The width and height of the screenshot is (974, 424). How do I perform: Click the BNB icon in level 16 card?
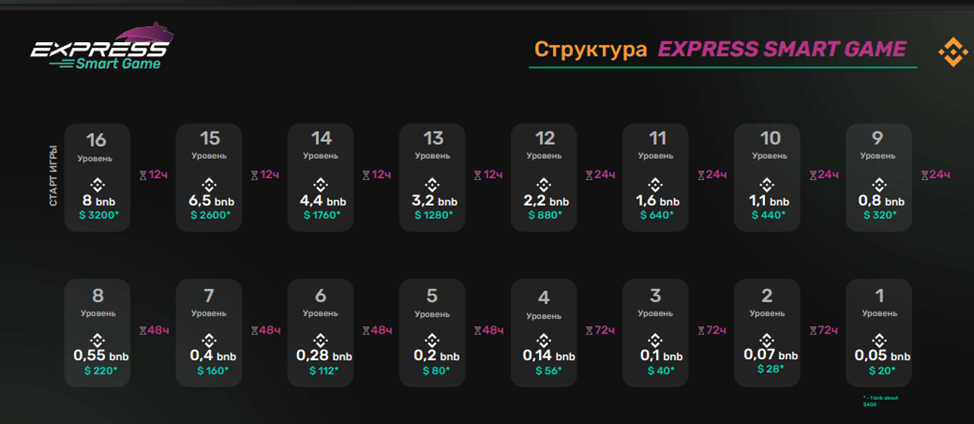point(97,185)
